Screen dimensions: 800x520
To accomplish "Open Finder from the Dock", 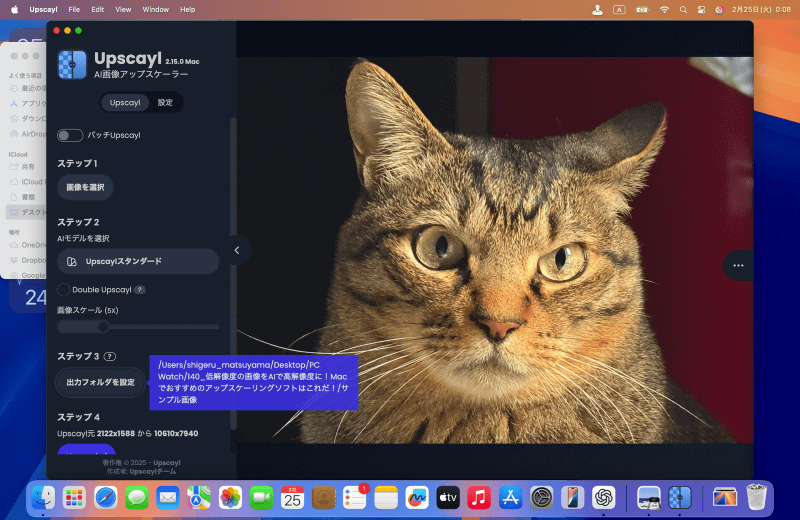I will click(x=43, y=498).
